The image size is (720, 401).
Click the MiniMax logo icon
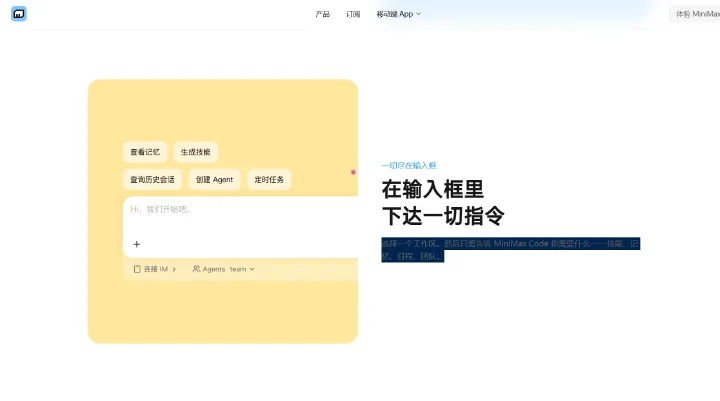[x=19, y=14]
